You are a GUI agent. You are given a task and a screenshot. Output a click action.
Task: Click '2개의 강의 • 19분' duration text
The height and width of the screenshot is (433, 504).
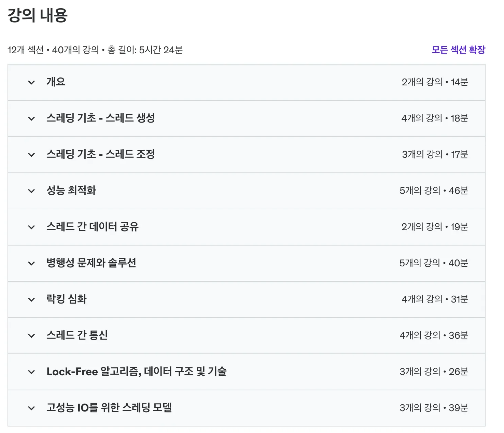pos(434,227)
